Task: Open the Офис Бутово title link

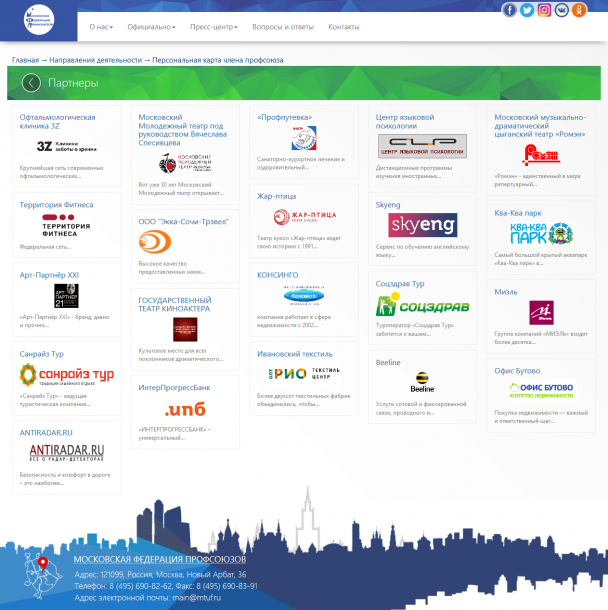Action: click(x=517, y=371)
